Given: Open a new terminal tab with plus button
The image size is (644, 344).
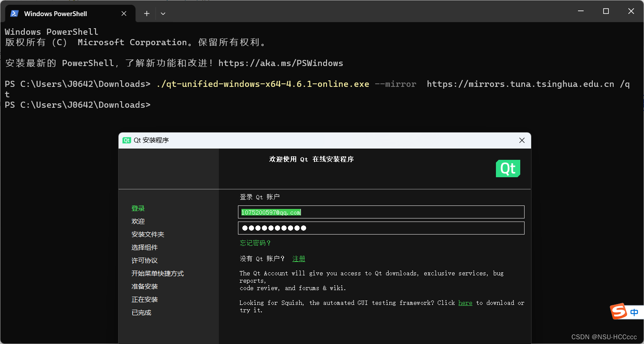Looking at the screenshot, I should pyautogui.click(x=147, y=13).
